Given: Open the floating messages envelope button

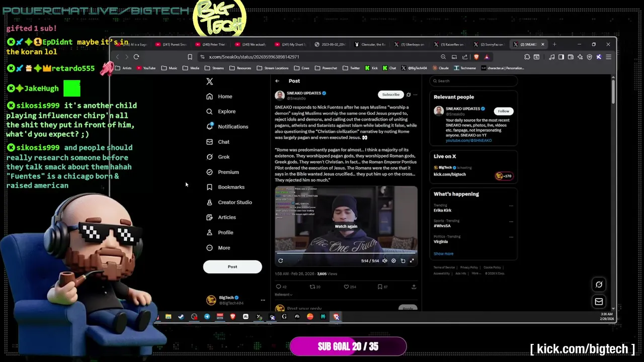Looking at the screenshot, I should tap(599, 302).
